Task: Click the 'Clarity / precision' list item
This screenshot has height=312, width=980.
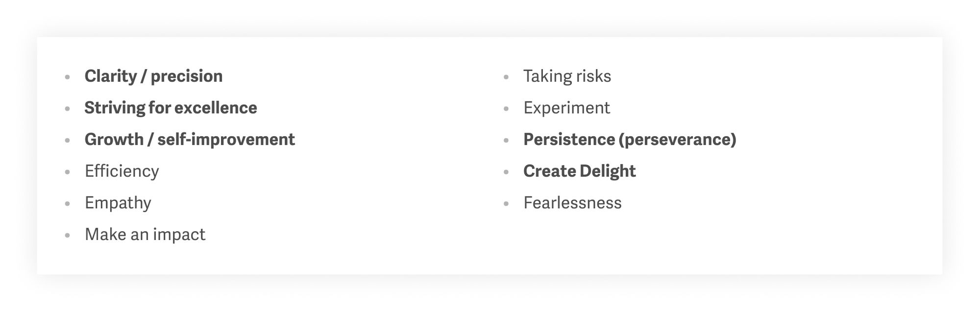Action: tap(153, 76)
